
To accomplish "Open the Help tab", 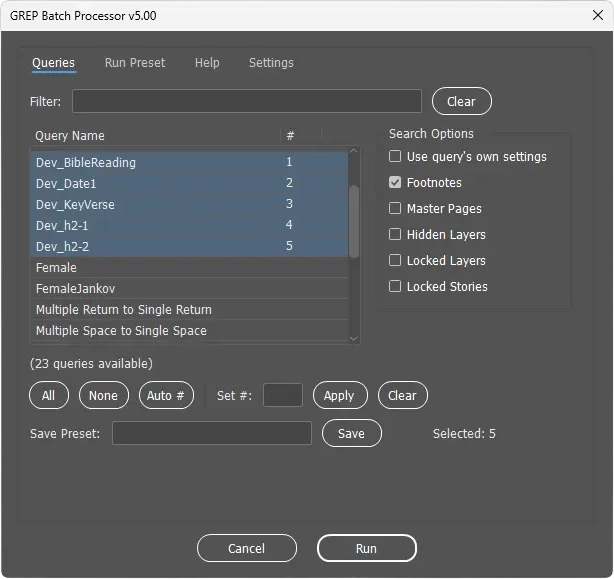I will tap(207, 63).
